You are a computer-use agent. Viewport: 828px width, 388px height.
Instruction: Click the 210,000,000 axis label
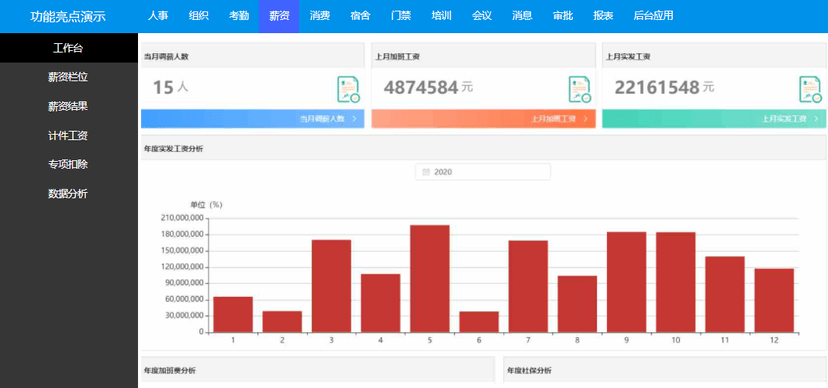181,218
